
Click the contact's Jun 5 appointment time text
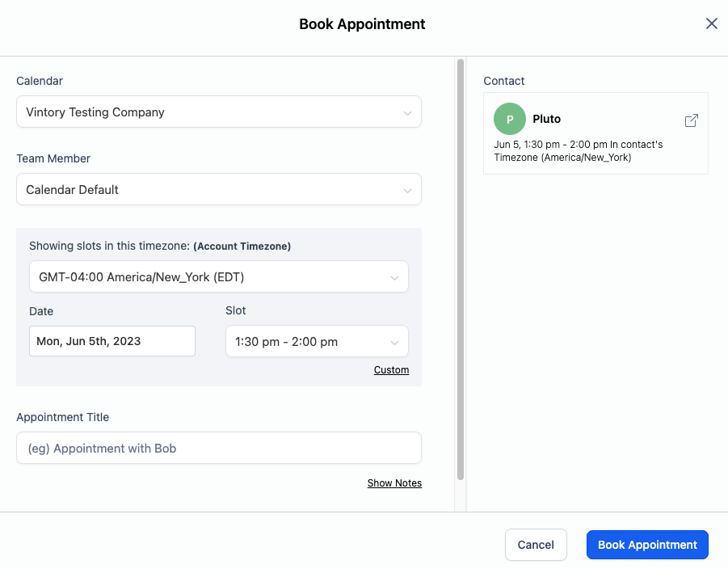coord(578,151)
